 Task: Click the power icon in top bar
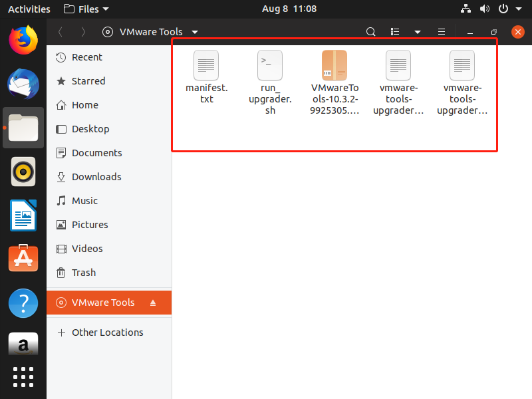tap(503, 9)
